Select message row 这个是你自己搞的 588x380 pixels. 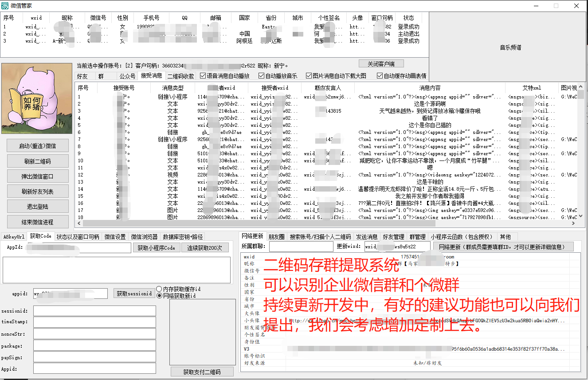(326, 125)
